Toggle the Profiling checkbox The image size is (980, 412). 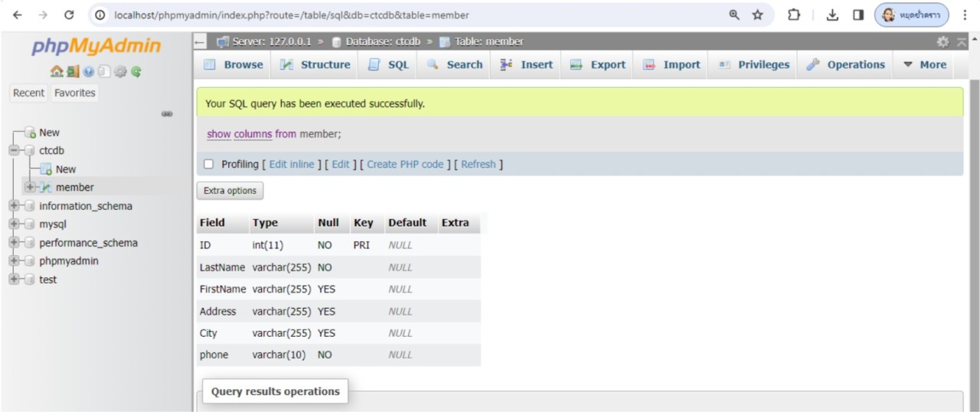[208, 165]
